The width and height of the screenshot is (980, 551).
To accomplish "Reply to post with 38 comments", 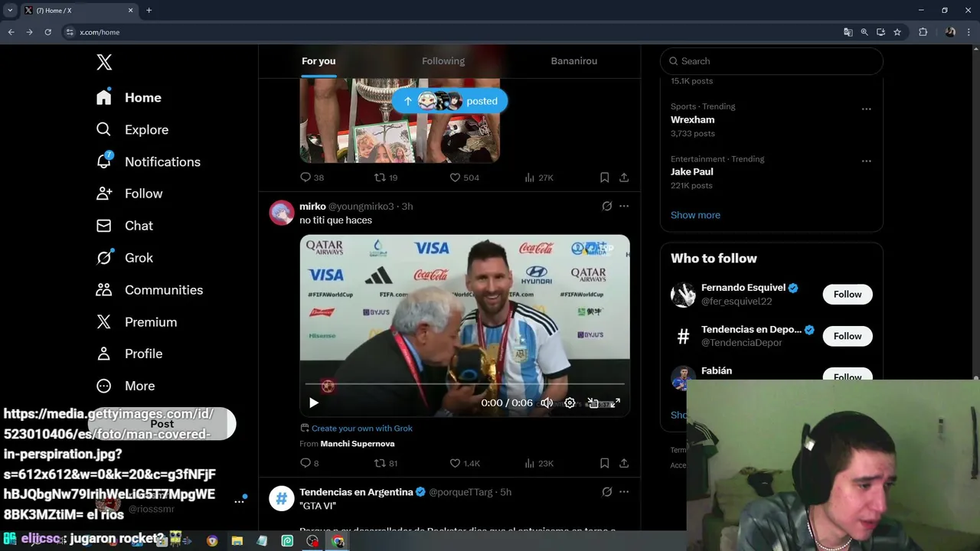I will pos(312,178).
